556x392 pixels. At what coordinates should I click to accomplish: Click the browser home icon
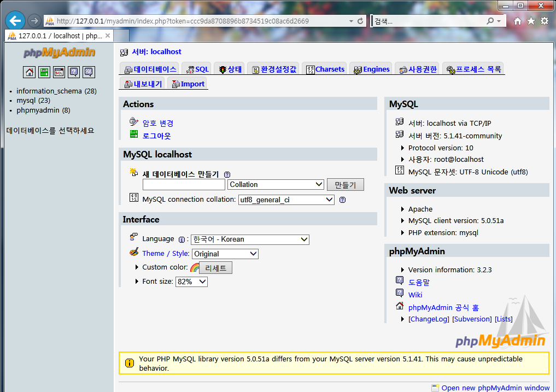[518, 21]
